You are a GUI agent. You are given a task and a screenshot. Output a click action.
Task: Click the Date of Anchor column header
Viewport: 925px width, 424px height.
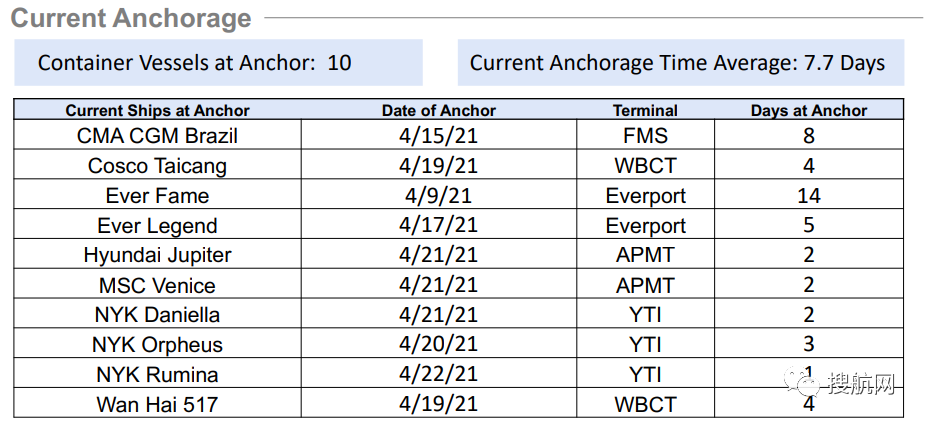click(x=439, y=110)
